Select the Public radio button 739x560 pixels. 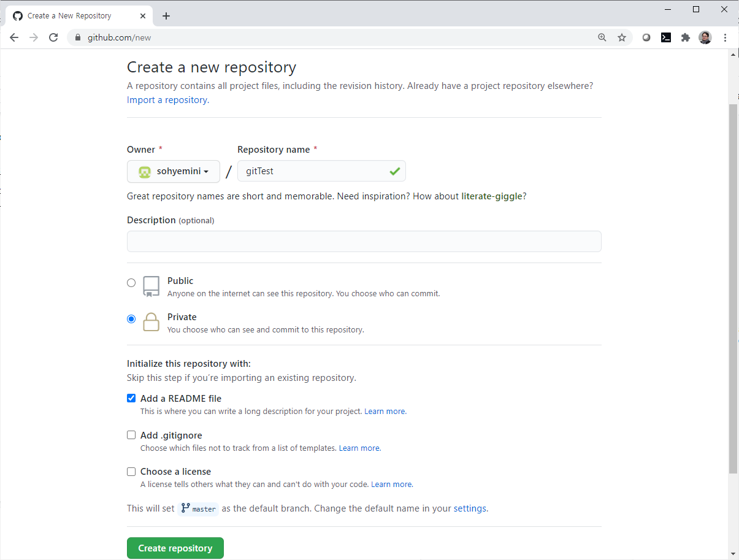coord(131,283)
